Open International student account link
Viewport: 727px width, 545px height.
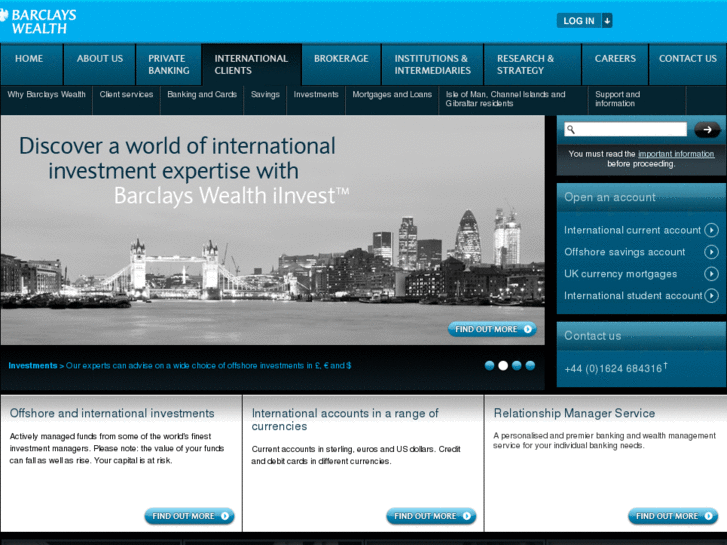(x=633, y=296)
